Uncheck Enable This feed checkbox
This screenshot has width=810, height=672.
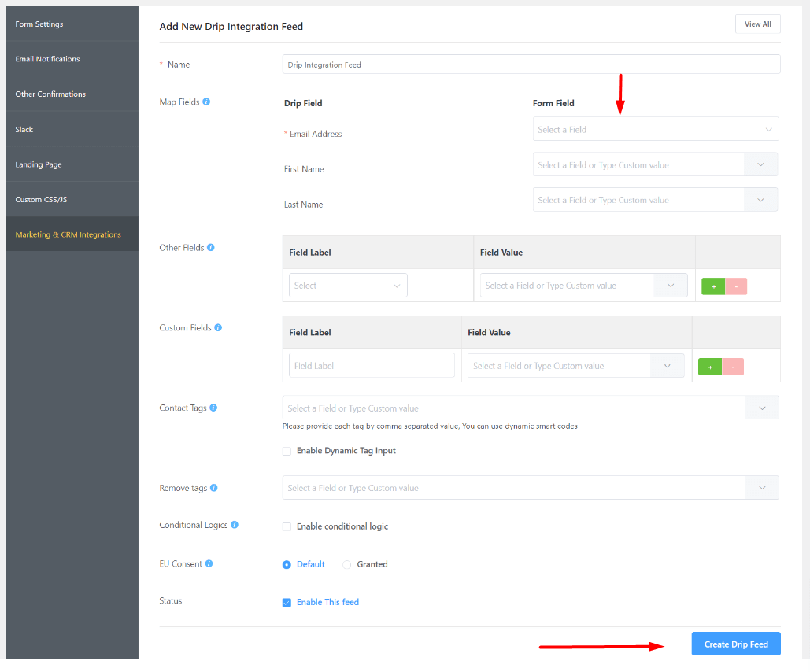pyautogui.click(x=287, y=603)
